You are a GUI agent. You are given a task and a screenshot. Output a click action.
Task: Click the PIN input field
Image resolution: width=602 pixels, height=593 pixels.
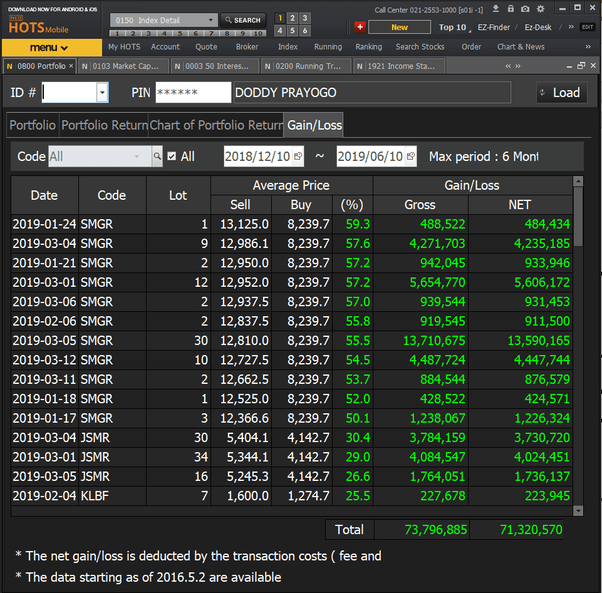click(193, 93)
